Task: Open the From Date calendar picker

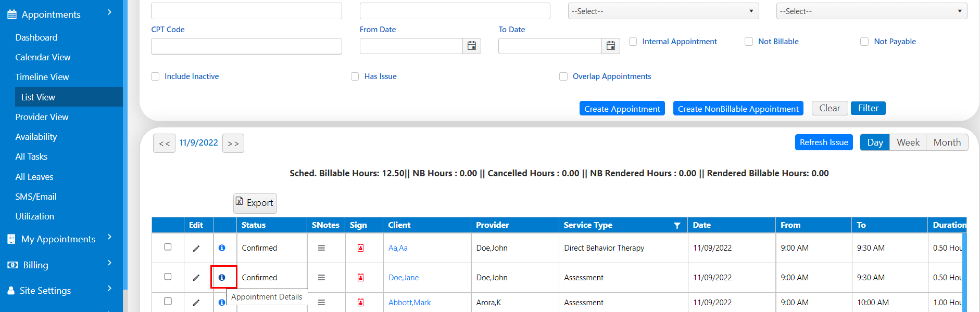Action: 472,46
